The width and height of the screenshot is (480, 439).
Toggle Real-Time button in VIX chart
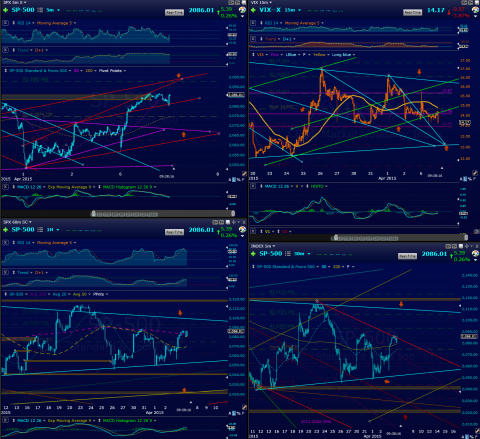pos(413,12)
